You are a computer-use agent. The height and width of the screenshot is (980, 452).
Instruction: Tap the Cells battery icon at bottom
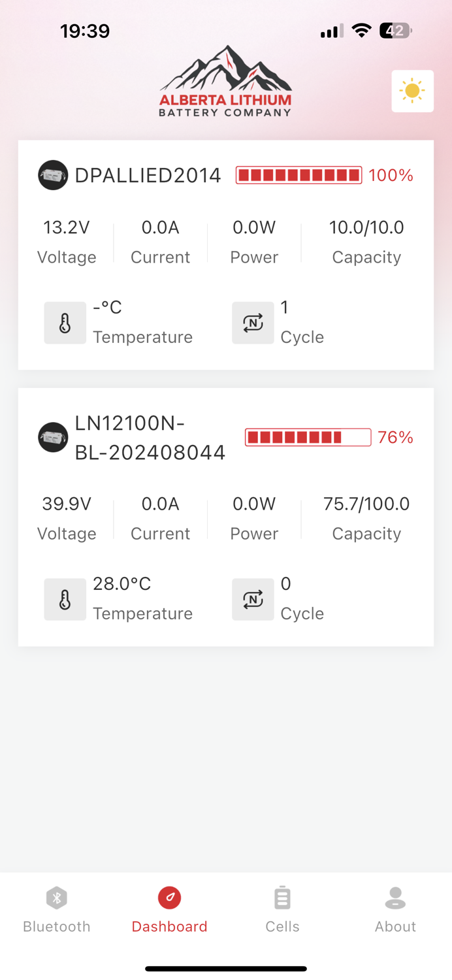point(282,898)
